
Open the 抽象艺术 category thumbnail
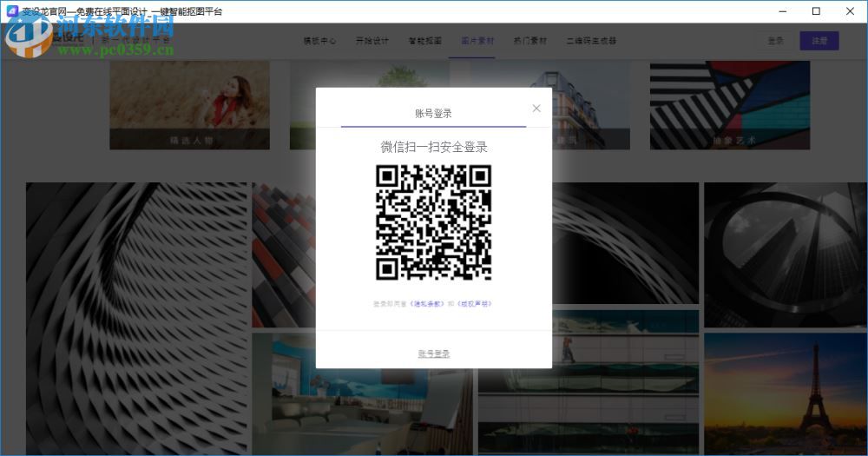click(730, 105)
